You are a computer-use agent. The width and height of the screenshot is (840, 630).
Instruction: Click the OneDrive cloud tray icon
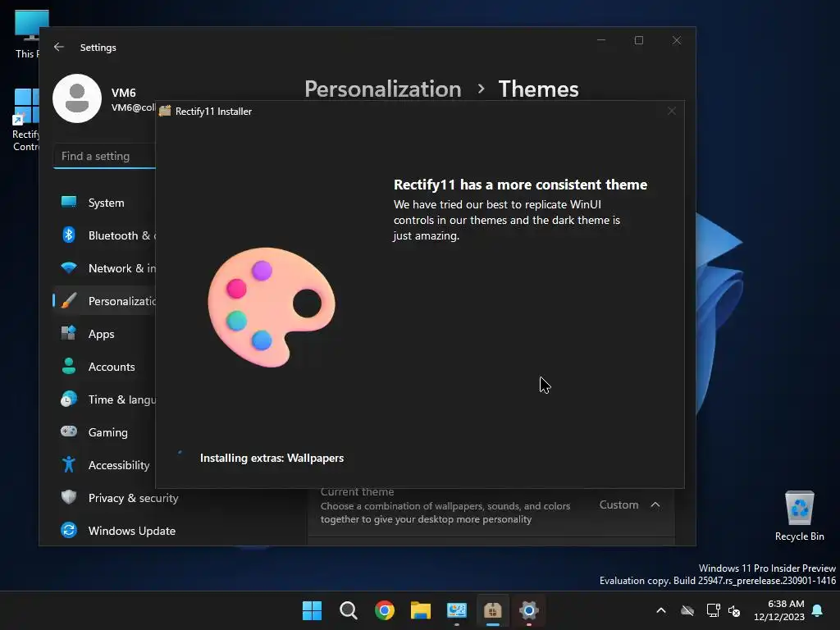[687, 610]
